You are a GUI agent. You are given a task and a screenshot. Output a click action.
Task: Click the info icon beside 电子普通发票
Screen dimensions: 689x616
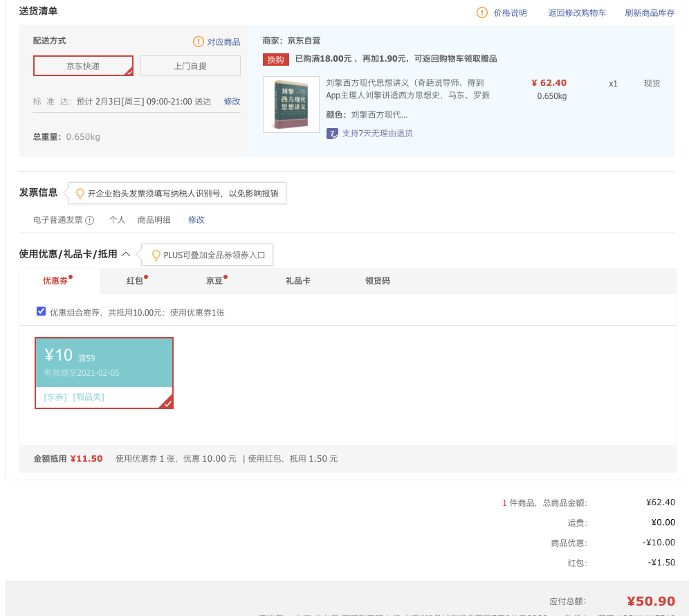(x=90, y=220)
